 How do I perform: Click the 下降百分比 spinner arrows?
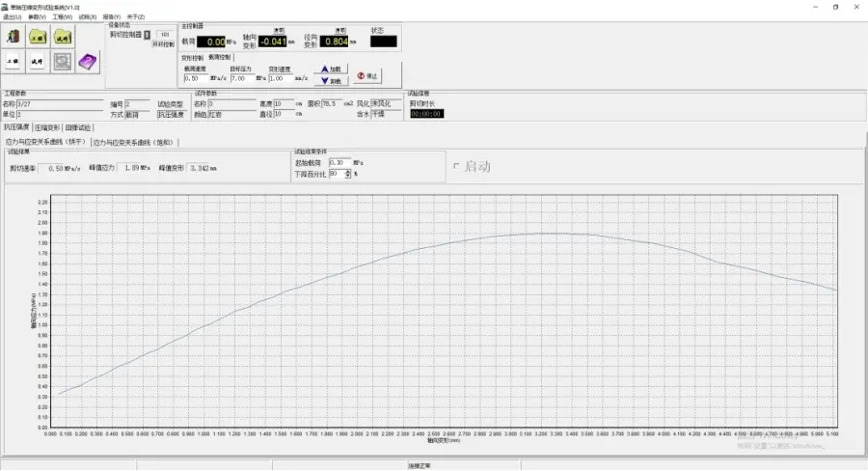pos(347,174)
